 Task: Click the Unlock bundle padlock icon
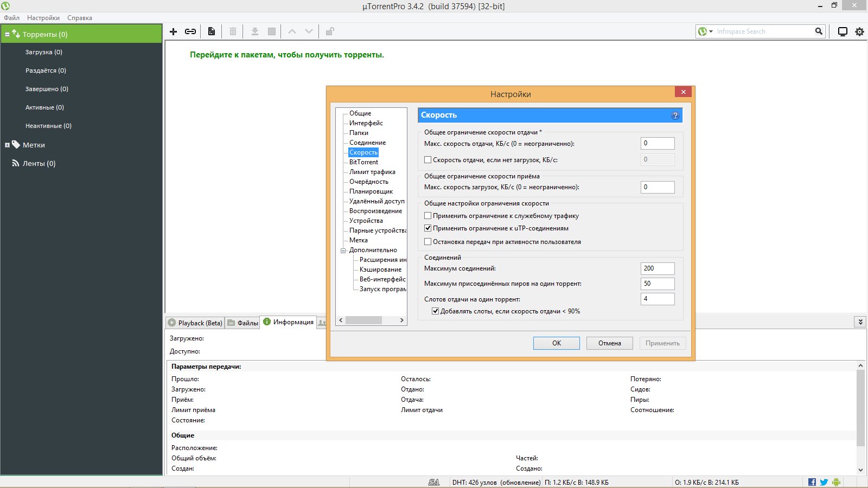tap(329, 31)
